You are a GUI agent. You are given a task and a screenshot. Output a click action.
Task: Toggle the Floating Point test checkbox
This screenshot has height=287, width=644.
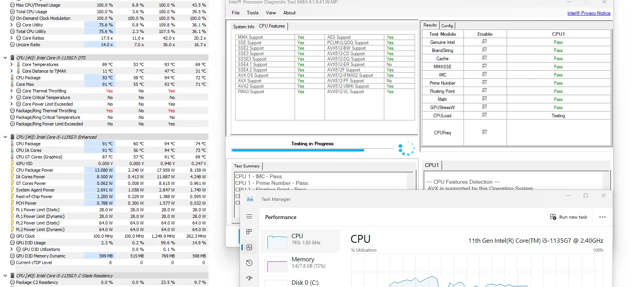click(485, 91)
